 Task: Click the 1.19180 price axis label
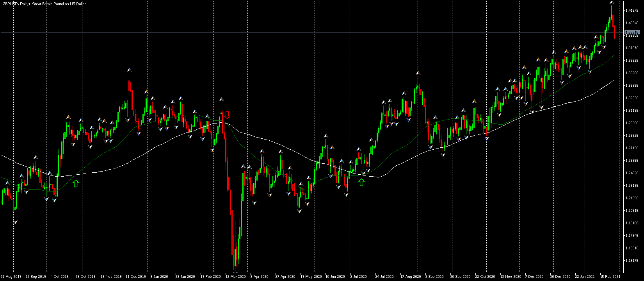[632, 223]
